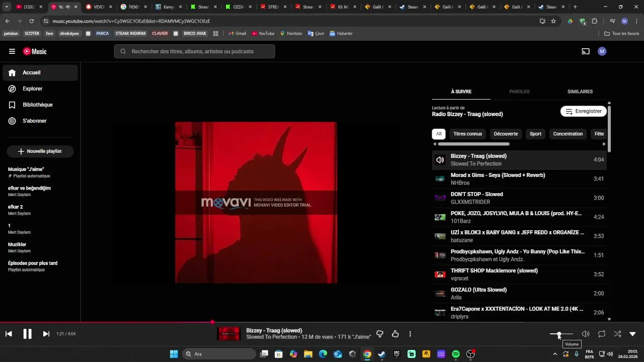Viewport: 644px width, 362px height.
Task: Play the POKE, JOZO, JOSYLVIO track
Action: 519,217
